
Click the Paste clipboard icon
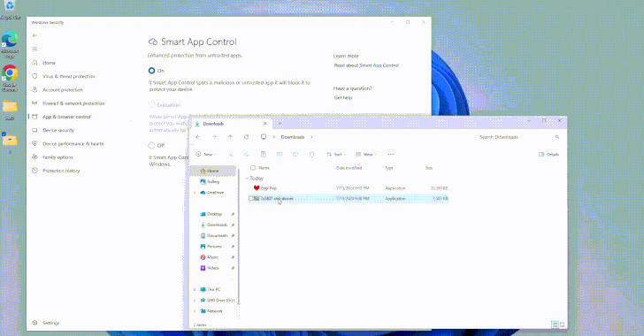coord(264,155)
